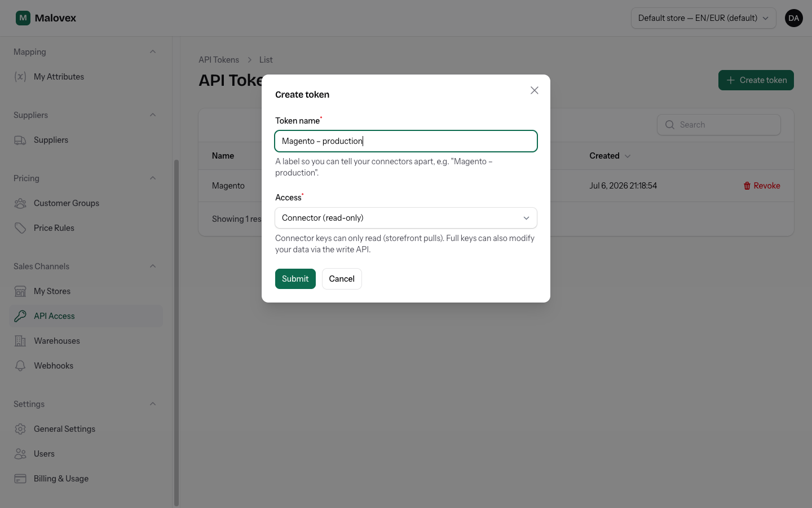The height and width of the screenshot is (508, 812).
Task: Click the Suppliers truck icon
Action: click(x=20, y=140)
